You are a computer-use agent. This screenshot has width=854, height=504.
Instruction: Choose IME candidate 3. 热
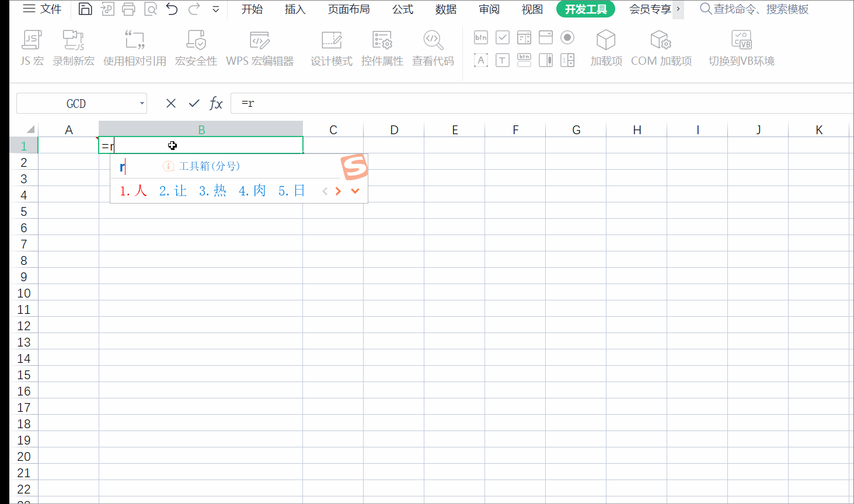(212, 191)
